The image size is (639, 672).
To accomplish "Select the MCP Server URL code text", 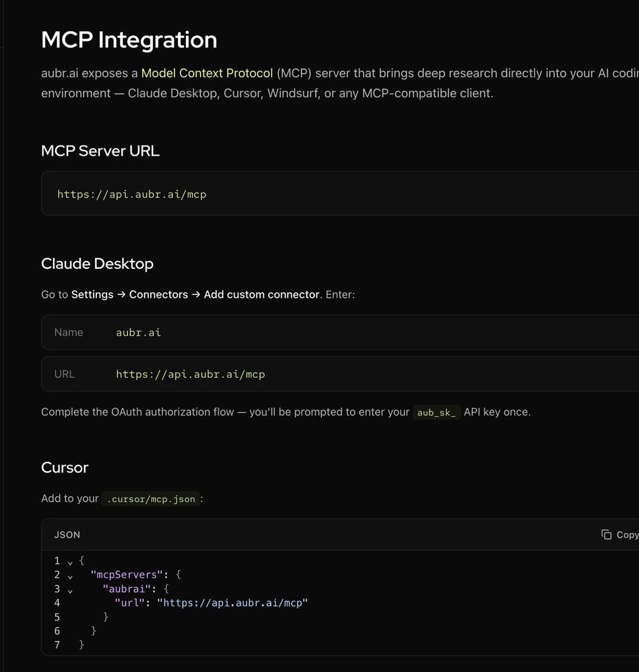I will (x=132, y=194).
